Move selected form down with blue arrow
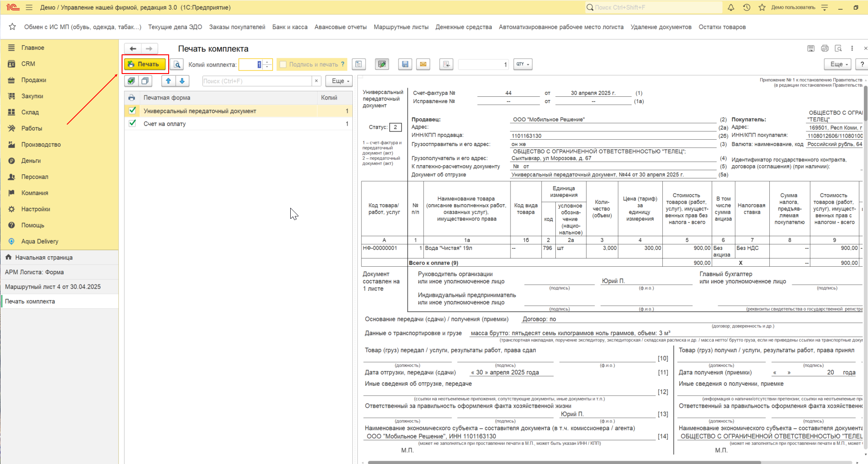Viewport: 868px width, 464px height. [x=182, y=81]
